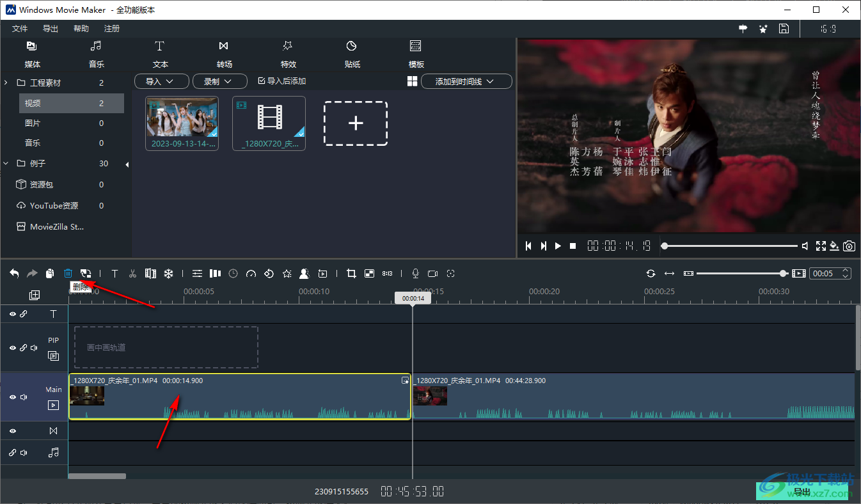
Task: Open the voiceover microphone recording tool
Action: (415, 273)
